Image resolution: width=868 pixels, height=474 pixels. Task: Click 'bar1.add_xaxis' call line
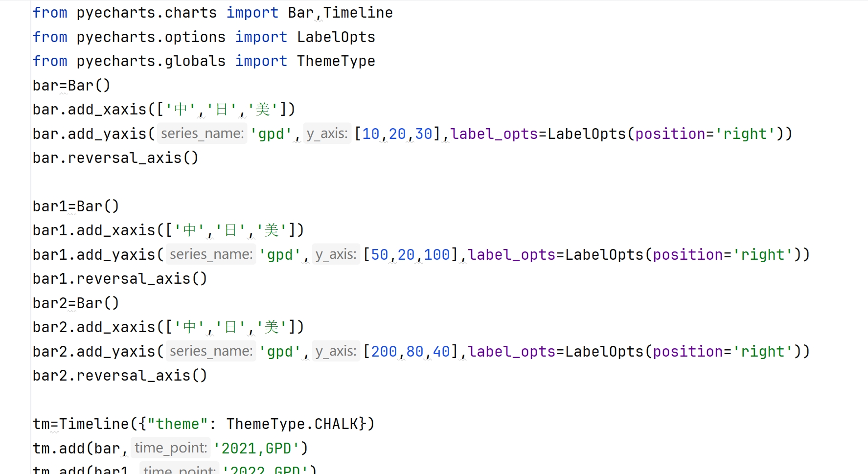168,230
